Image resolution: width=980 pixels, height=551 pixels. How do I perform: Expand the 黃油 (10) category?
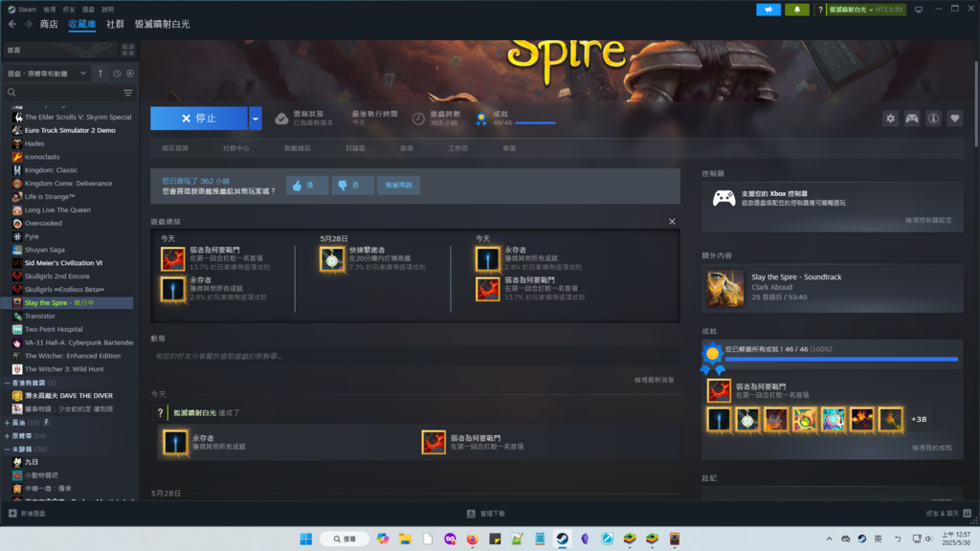(x=8, y=422)
